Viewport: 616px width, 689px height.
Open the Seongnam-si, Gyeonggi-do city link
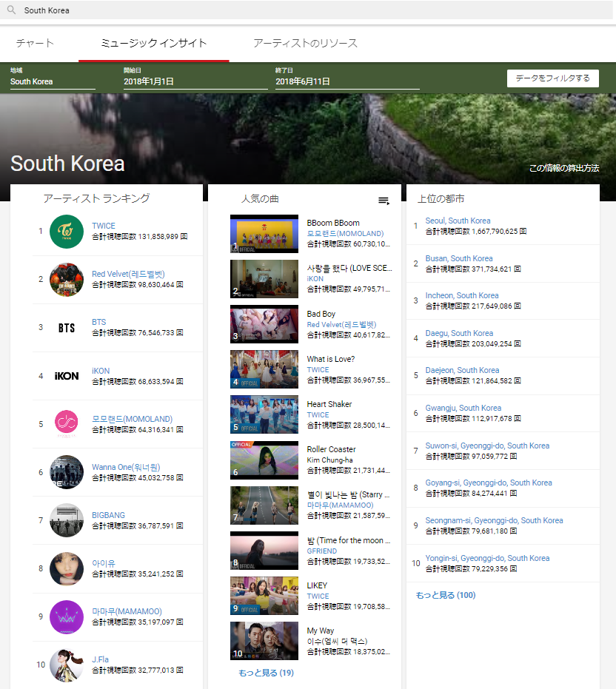(495, 520)
